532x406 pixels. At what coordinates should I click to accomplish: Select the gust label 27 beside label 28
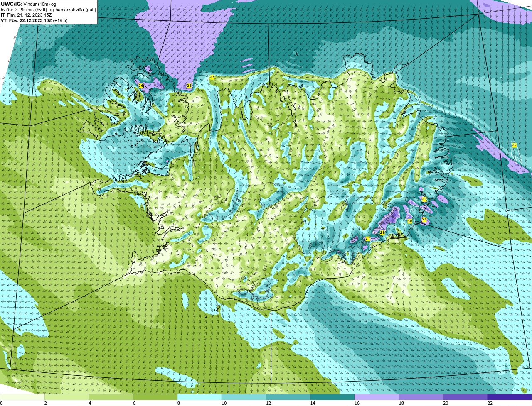(367, 239)
